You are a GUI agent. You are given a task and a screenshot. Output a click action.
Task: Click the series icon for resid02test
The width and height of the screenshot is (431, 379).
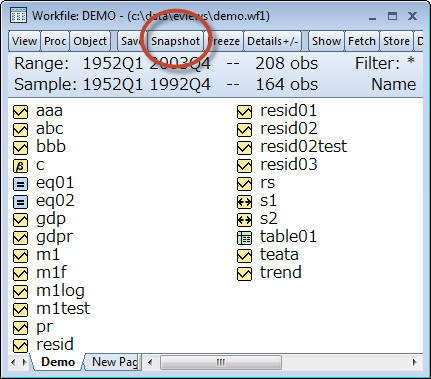click(244, 148)
